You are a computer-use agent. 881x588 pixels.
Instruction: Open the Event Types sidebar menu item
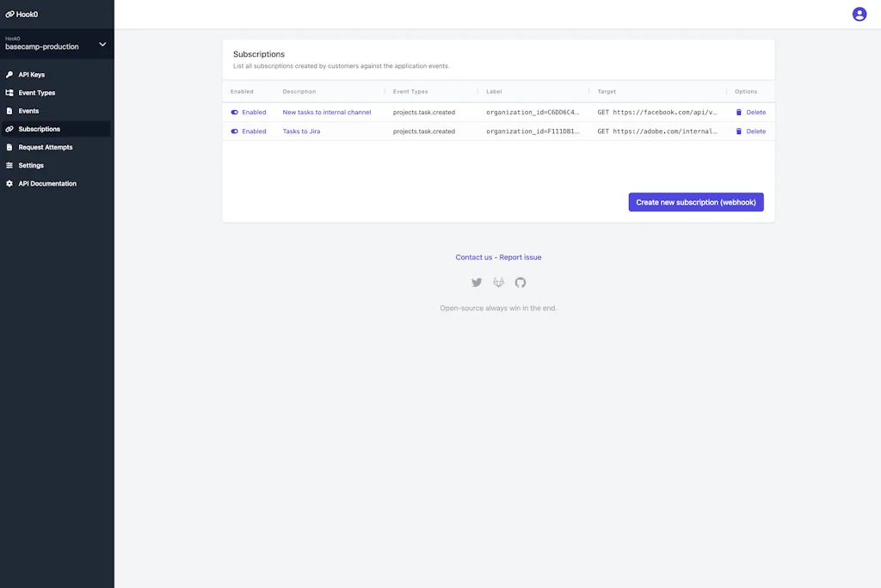click(37, 93)
